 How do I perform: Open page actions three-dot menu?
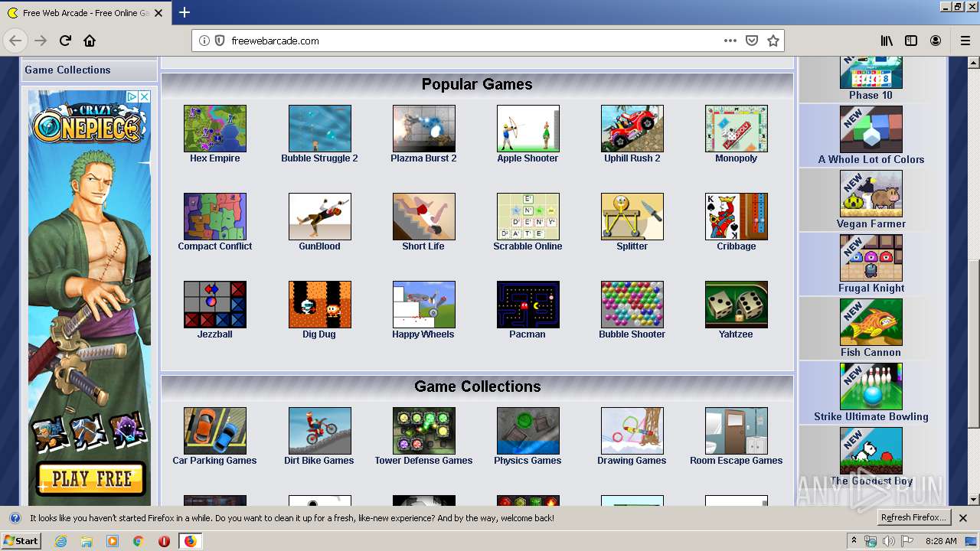click(730, 41)
